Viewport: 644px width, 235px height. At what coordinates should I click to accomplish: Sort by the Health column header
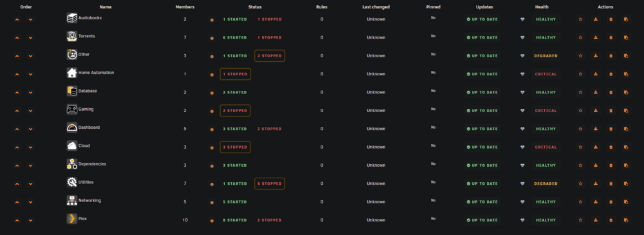pyautogui.click(x=542, y=7)
